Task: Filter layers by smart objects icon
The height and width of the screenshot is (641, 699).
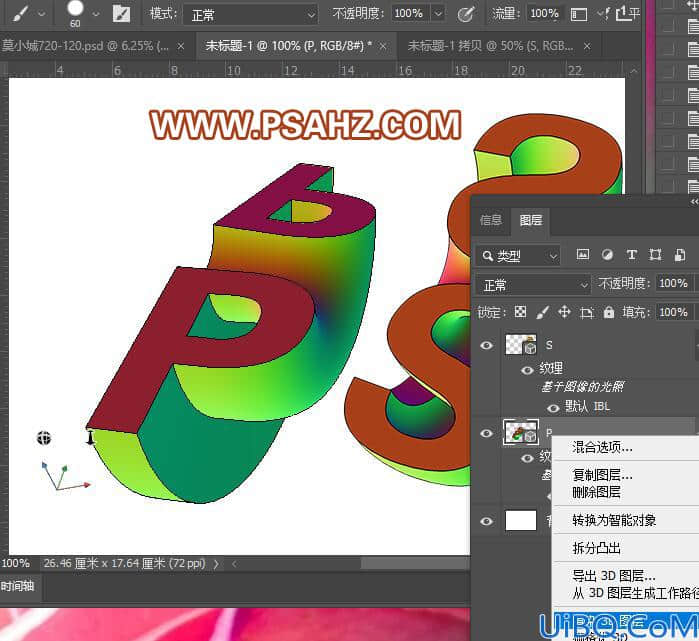Action: pos(680,255)
